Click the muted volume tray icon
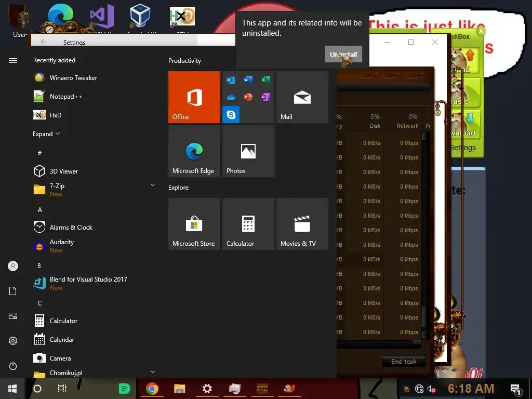 click(431, 389)
